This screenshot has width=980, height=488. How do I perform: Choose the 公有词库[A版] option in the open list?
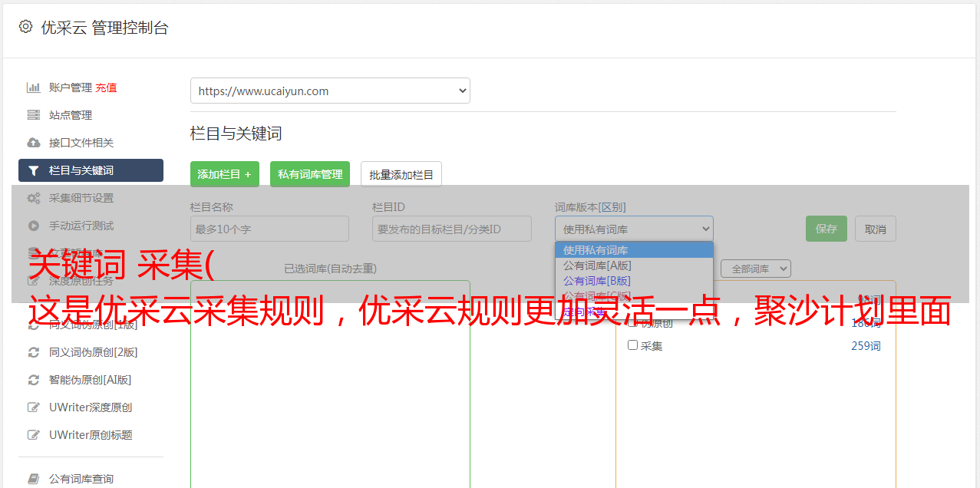[634, 265]
